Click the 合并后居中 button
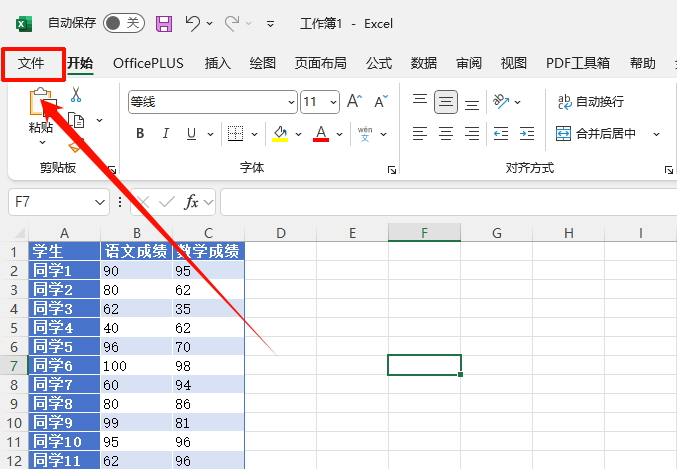Screen dimensions: 677x469 [x=596, y=133]
